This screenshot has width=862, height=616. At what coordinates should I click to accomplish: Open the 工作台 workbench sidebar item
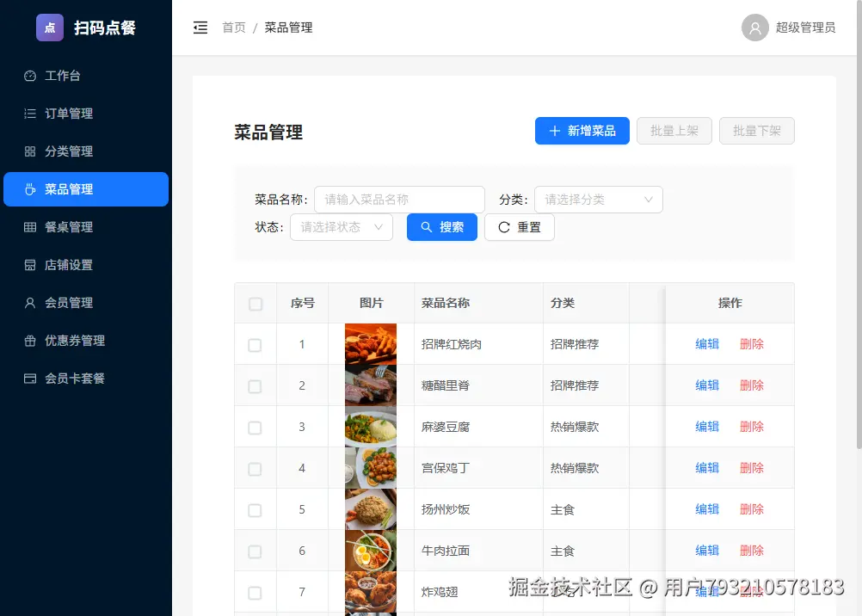[53, 76]
